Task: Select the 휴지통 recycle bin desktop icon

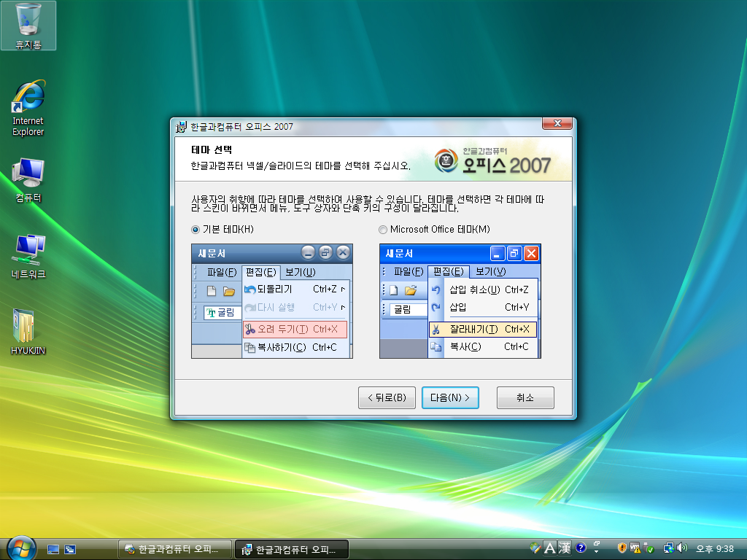Action: tap(28, 26)
